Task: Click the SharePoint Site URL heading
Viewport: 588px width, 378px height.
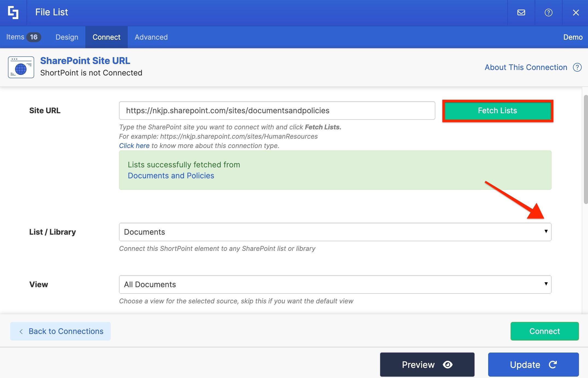Action: coord(85,61)
